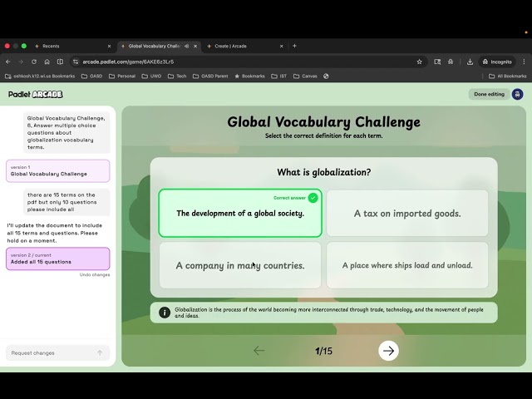Mute audio on Global Vocabulary tab
532x399 pixels.
(x=186, y=47)
